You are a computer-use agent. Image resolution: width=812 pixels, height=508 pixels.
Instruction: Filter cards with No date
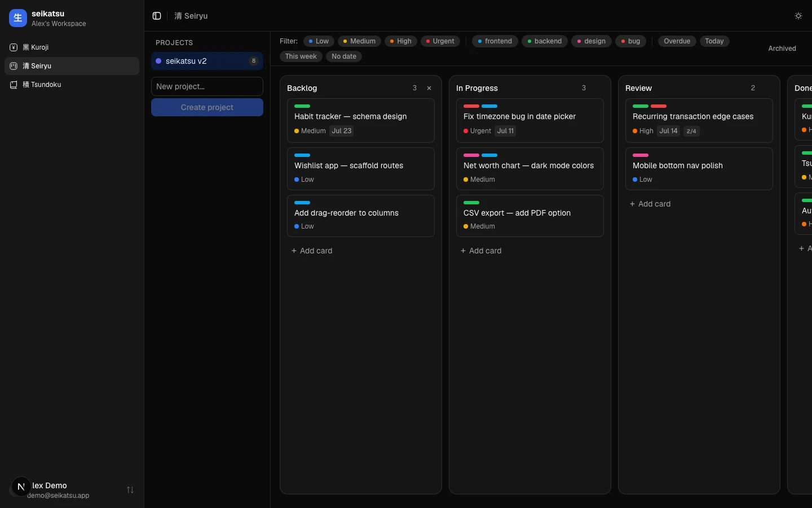point(344,56)
